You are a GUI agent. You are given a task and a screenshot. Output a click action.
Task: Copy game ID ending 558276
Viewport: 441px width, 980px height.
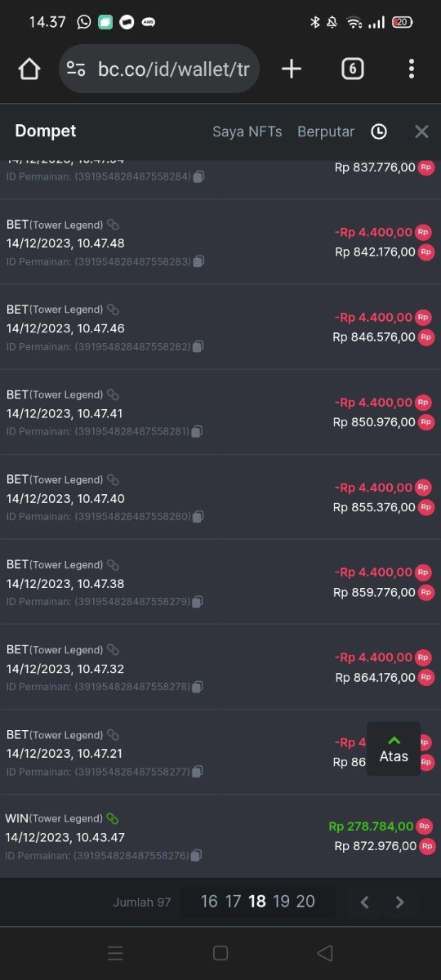point(197,856)
